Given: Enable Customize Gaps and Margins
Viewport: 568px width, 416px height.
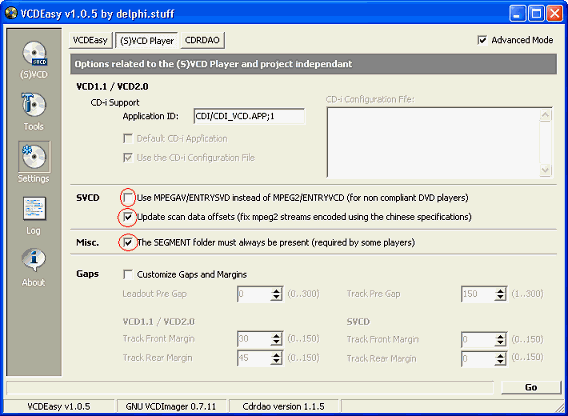Looking at the screenshot, I should click(x=128, y=274).
